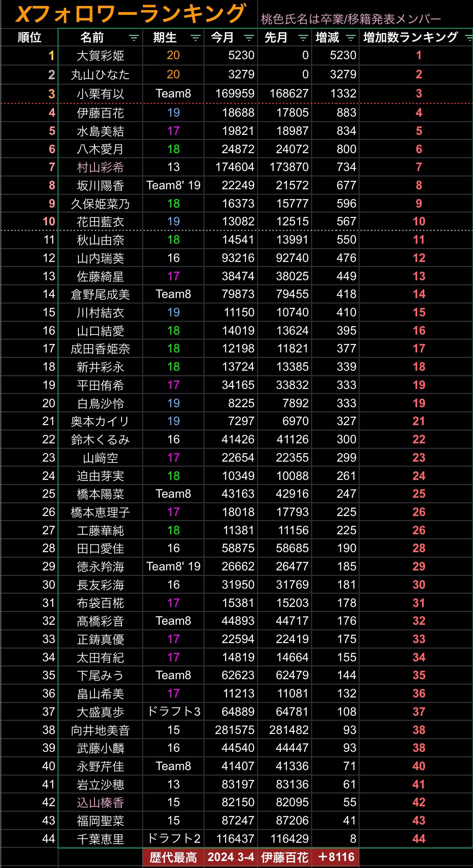Select the name cell 奥本カイリ
The height and width of the screenshot is (868, 473).
[x=100, y=421]
